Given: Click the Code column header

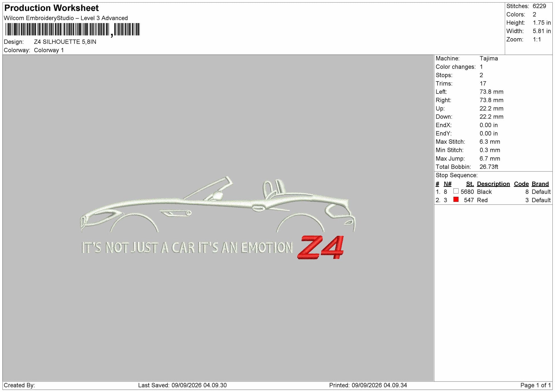Looking at the screenshot, I should pos(521,184).
